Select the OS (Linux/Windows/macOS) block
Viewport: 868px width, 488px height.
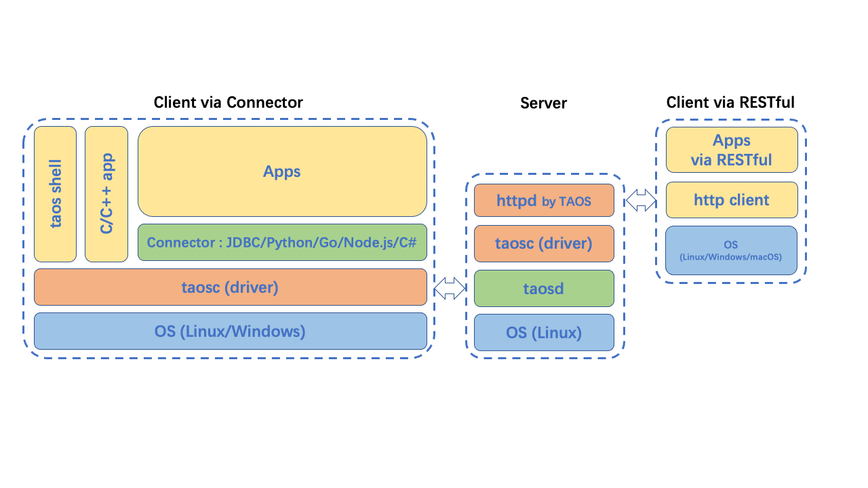732,251
